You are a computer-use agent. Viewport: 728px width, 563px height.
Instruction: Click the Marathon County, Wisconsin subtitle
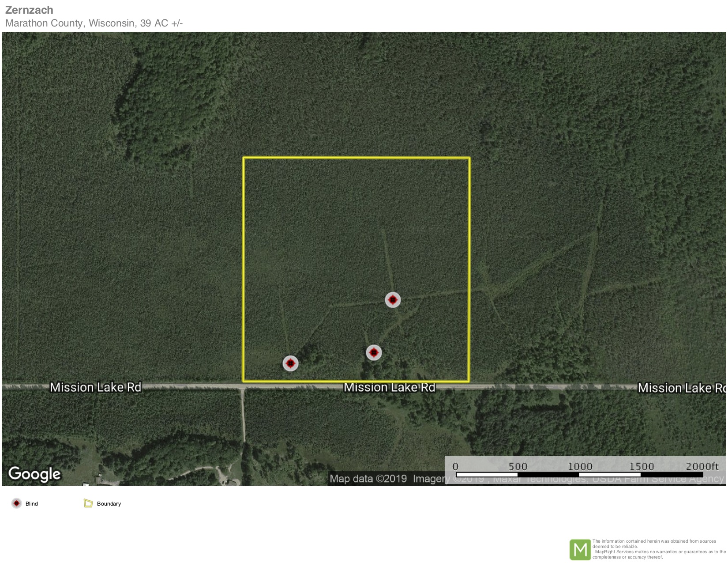[94, 23]
